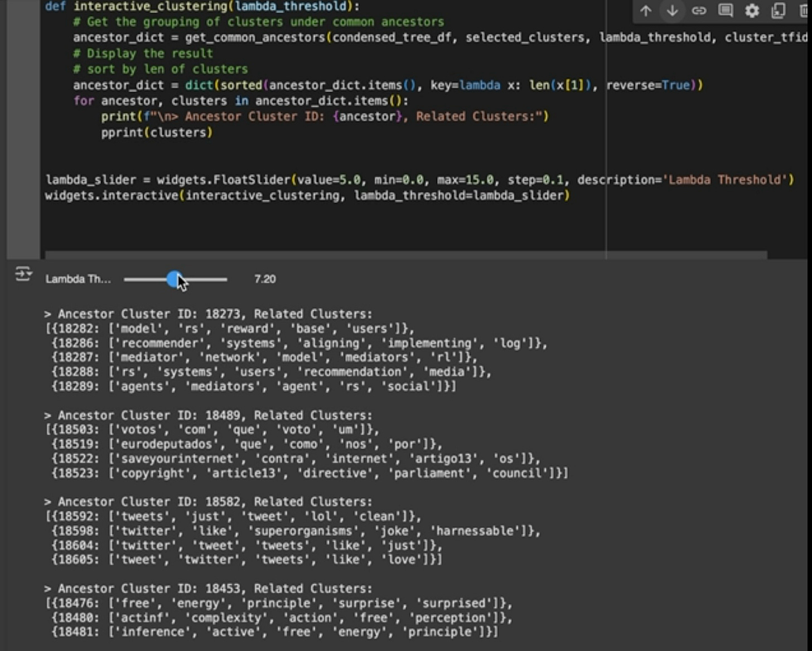This screenshot has height=651, width=812.
Task: Click the 18503 'votos' cluster row
Action: point(212,430)
